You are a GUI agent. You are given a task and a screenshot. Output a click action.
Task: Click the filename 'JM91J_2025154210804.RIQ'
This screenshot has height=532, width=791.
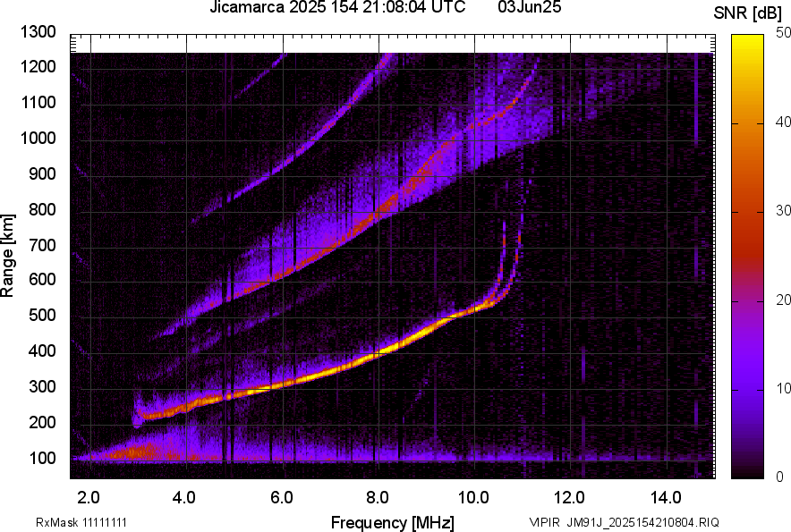pyautogui.click(x=642, y=522)
